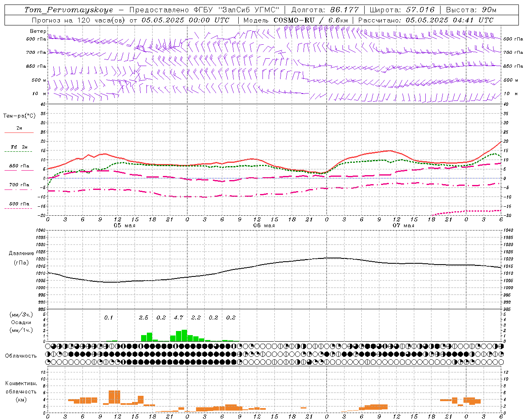Click the solid red 2м legend line
The height and width of the screenshot is (420, 525).
point(19,133)
